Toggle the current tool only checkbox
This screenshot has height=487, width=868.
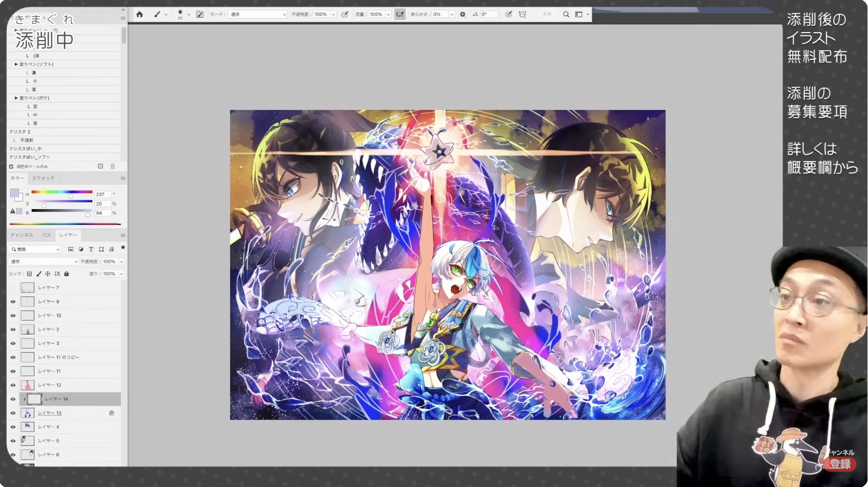[11, 166]
